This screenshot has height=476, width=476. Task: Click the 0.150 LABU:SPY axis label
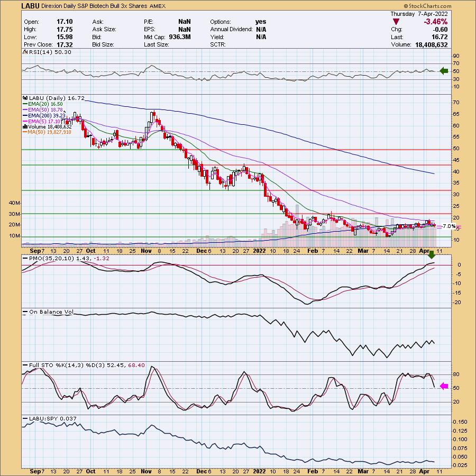point(460,422)
